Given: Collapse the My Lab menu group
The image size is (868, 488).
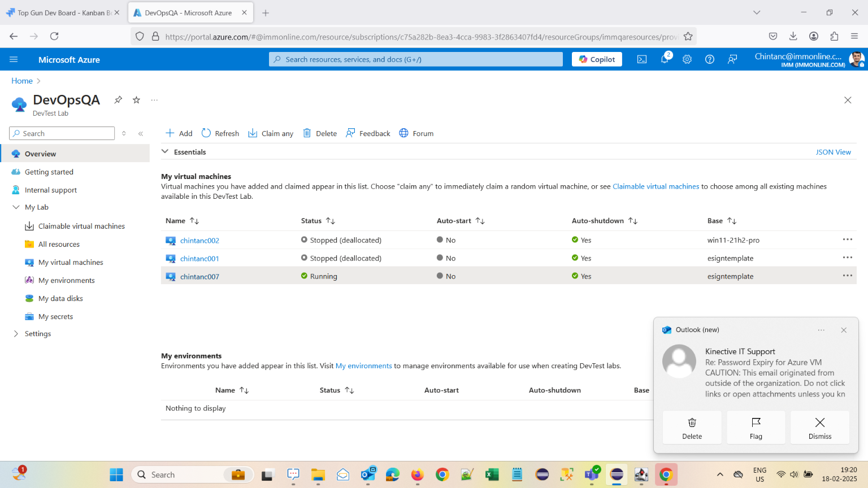Looking at the screenshot, I should point(16,207).
